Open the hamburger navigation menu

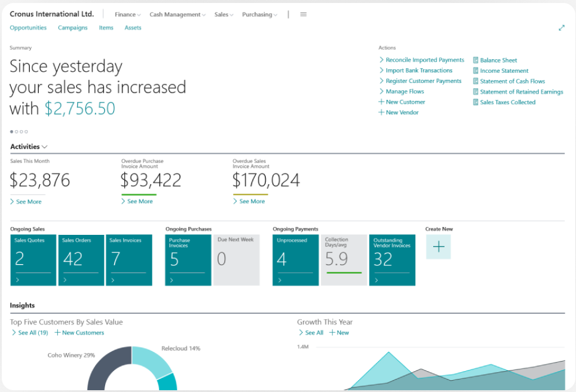pos(303,14)
